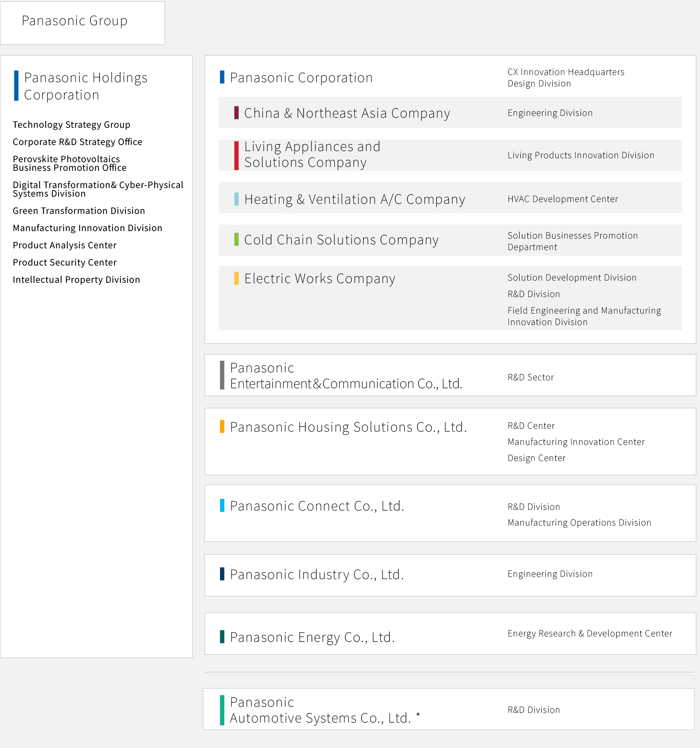Select the Panasonic Group header tab
The height and width of the screenshot is (748, 700).
click(75, 21)
